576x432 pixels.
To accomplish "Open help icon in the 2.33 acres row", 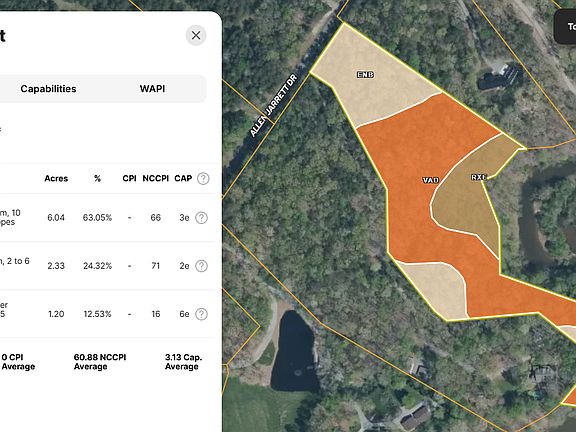I will point(201,266).
